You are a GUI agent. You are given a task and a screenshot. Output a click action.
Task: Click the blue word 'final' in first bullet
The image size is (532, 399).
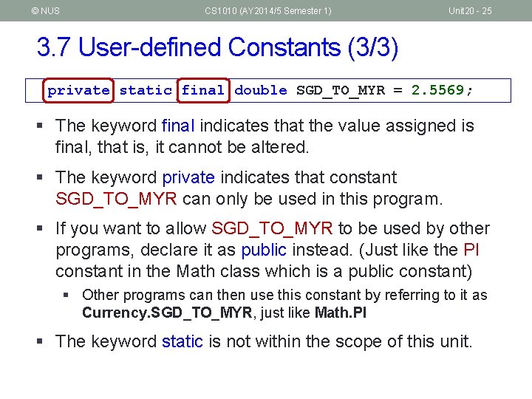coord(178,126)
